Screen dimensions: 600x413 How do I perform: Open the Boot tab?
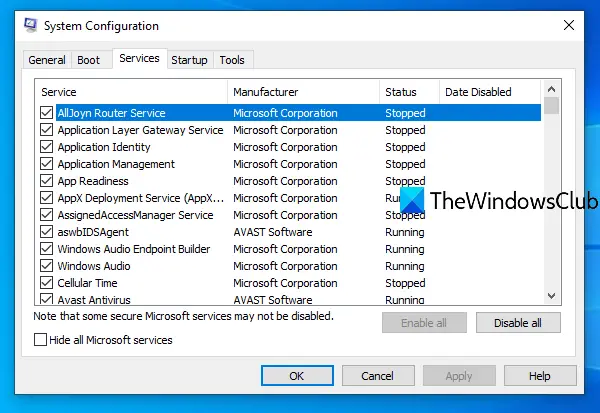coord(88,60)
